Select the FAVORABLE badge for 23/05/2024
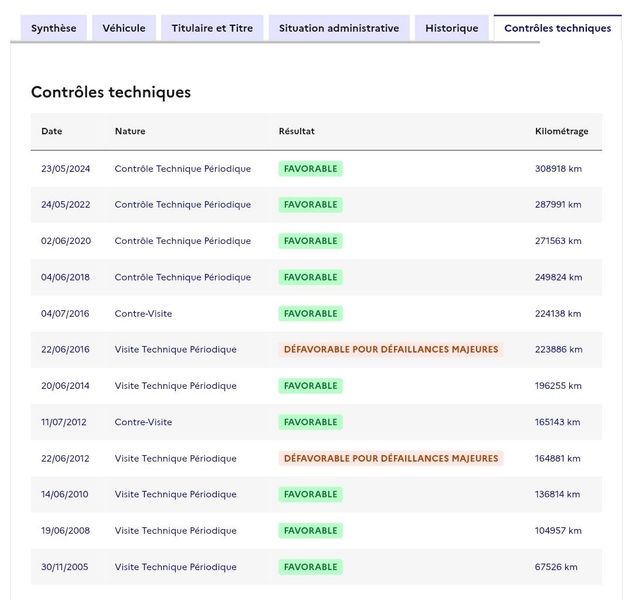The height and width of the screenshot is (600, 633). point(310,169)
